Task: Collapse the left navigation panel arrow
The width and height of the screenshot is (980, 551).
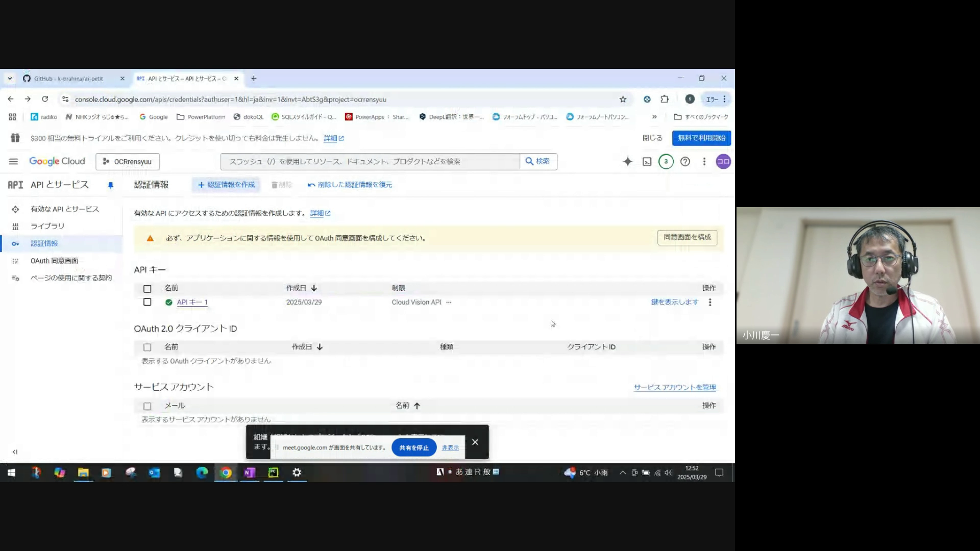Action: (x=15, y=452)
